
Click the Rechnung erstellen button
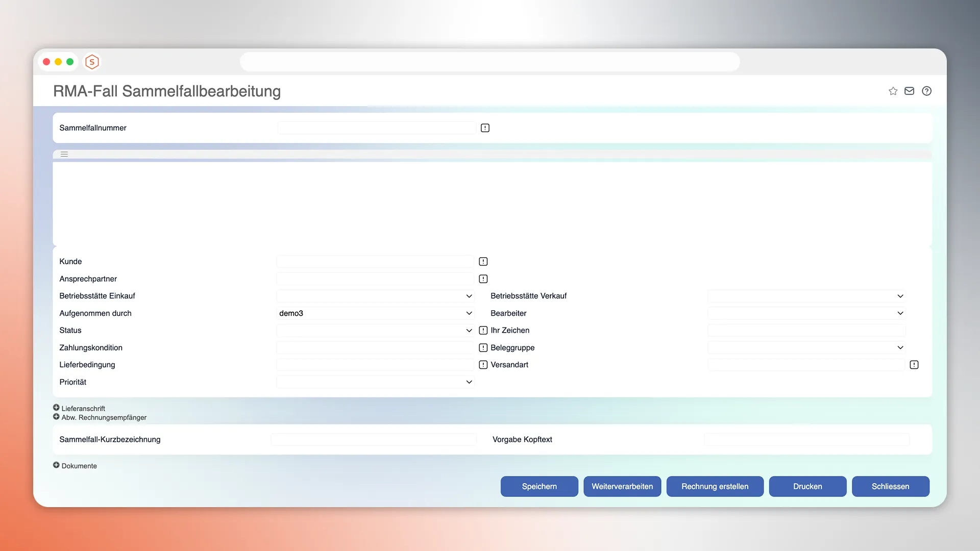tap(715, 486)
